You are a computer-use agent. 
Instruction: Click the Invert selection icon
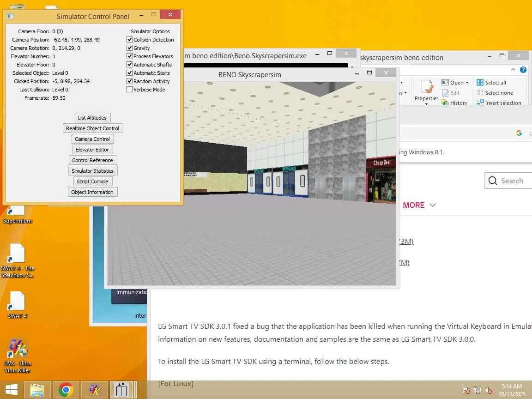pyautogui.click(x=480, y=103)
